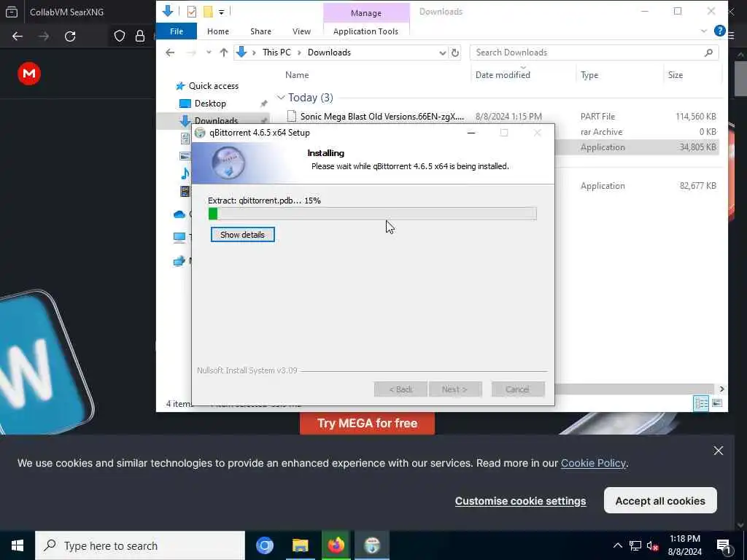Image resolution: width=747 pixels, height=560 pixels.
Task: Click the Music note icon in sidebar
Action: [x=185, y=174]
